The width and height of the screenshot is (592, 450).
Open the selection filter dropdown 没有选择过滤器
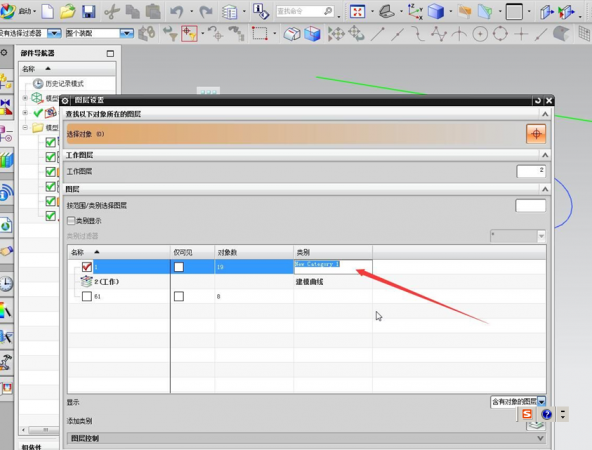tap(54, 33)
